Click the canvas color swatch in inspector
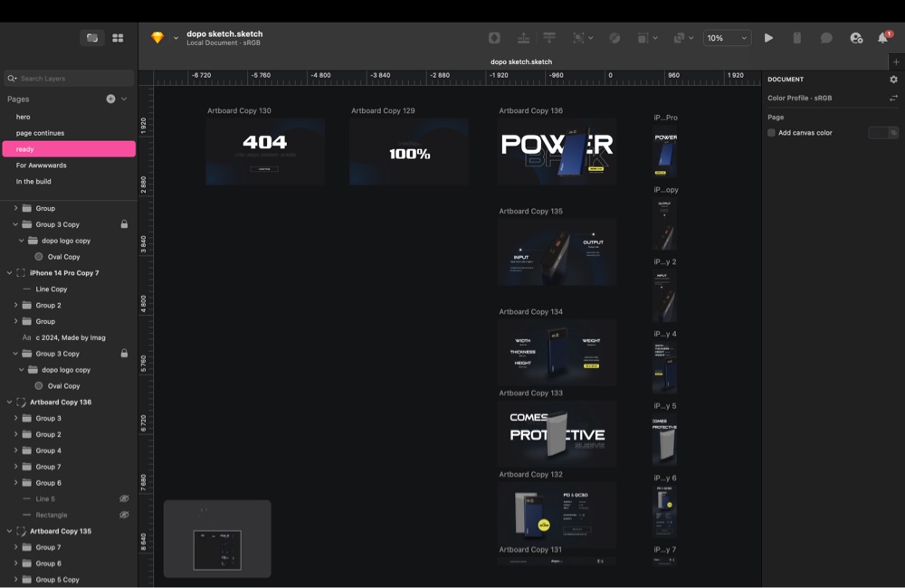Image resolution: width=905 pixels, height=588 pixels. (877, 133)
